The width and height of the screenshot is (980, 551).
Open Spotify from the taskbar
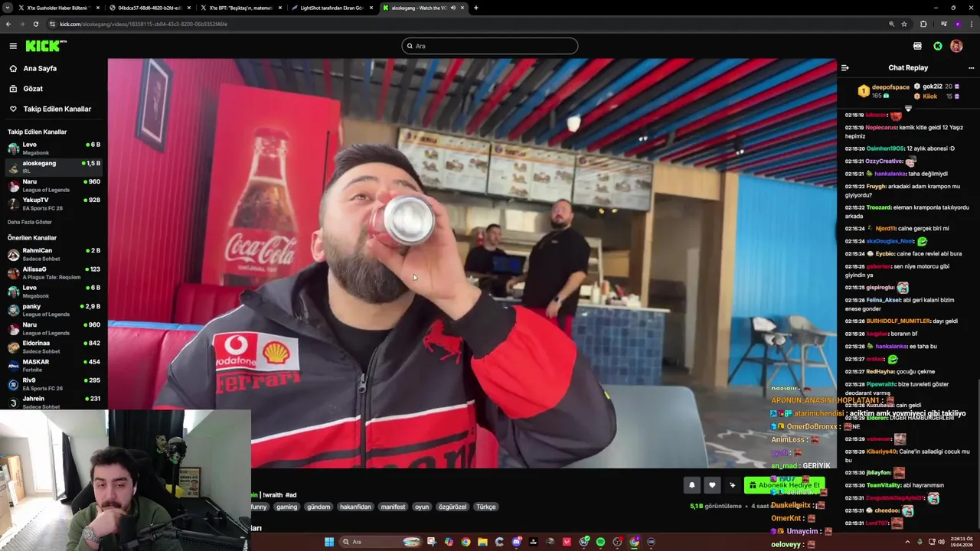click(600, 542)
